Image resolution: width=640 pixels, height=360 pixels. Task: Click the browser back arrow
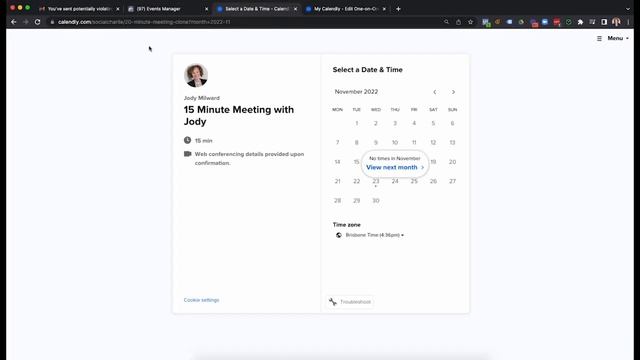pyautogui.click(x=13, y=22)
